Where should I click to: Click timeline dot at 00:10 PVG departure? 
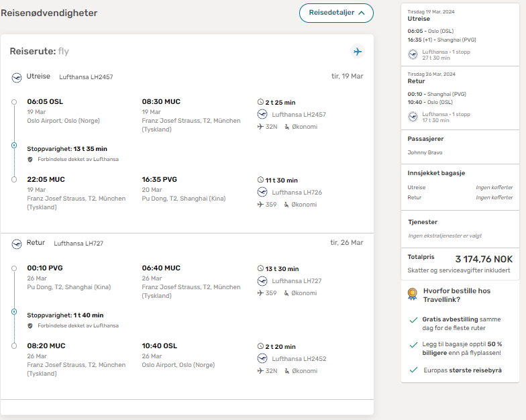click(14, 268)
